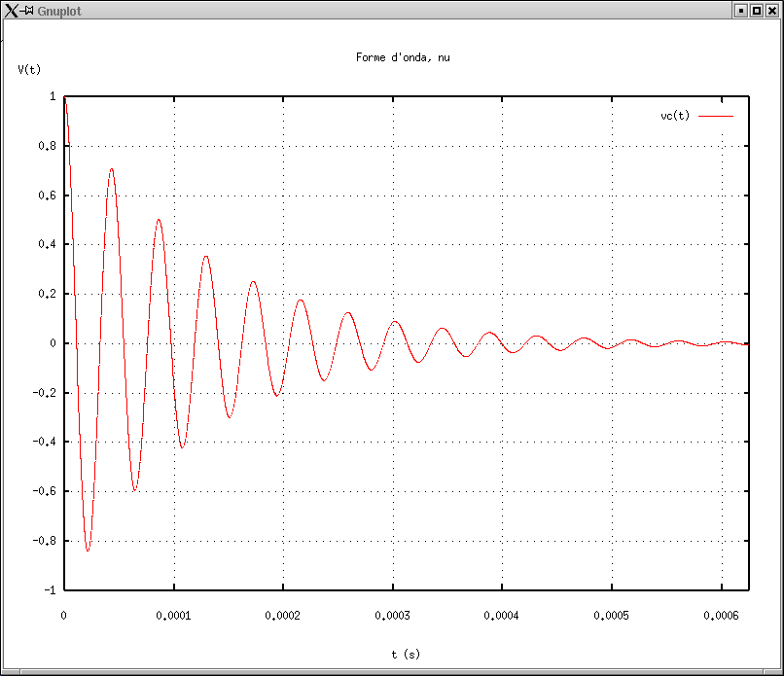This screenshot has width=784, height=676.
Task: Click the 0.0001 x-axis tick label
Action: click(174, 616)
